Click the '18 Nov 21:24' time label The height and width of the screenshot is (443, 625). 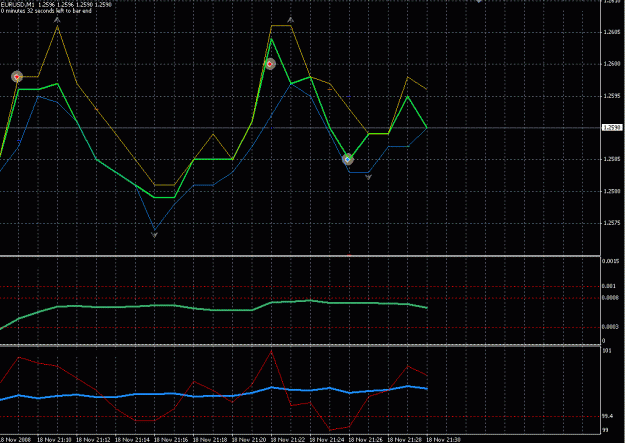327,439
